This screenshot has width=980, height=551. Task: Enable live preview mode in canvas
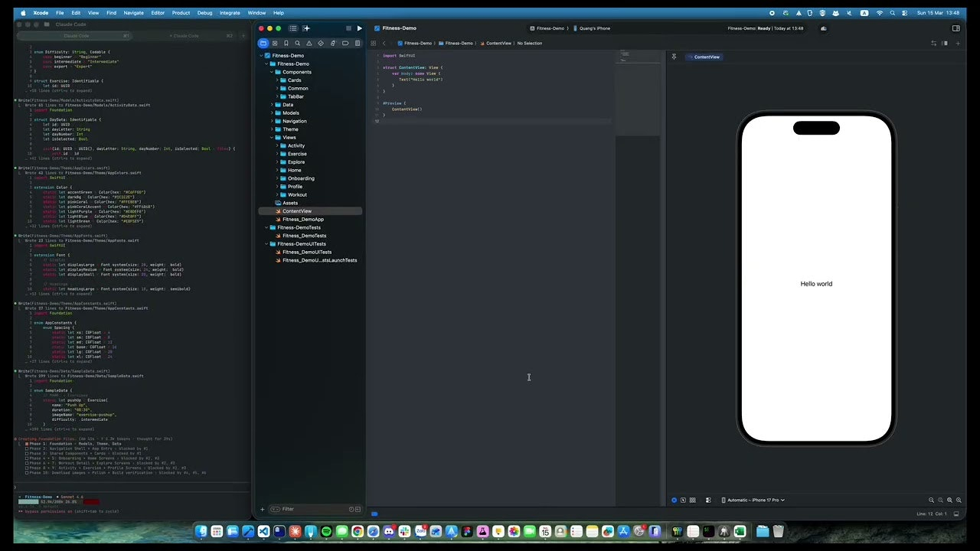click(674, 500)
